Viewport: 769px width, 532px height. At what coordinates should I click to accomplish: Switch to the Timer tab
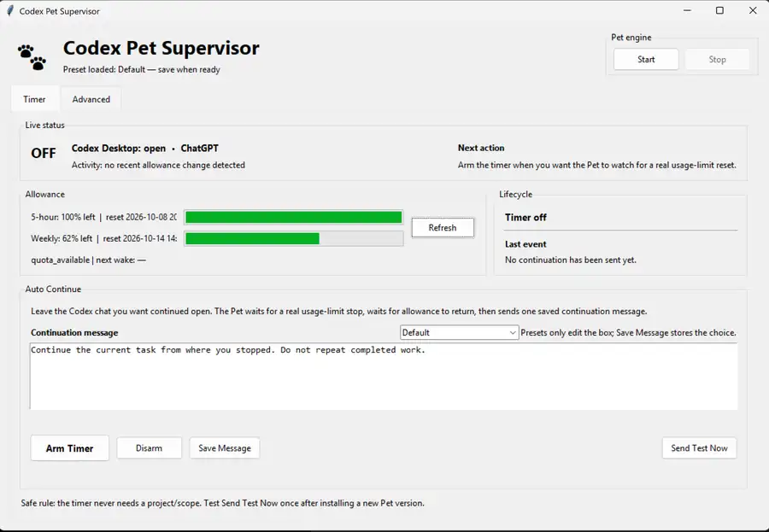34,99
